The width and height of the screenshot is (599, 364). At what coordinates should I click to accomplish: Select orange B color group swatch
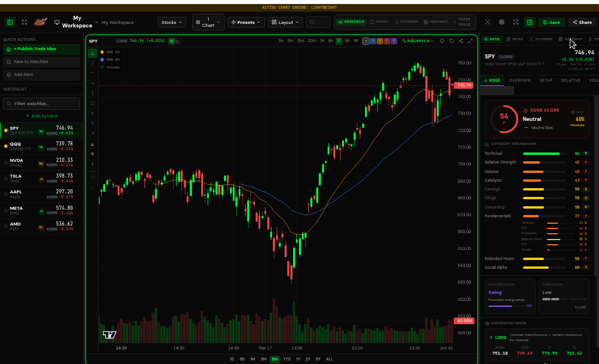pyautogui.click(x=380, y=41)
